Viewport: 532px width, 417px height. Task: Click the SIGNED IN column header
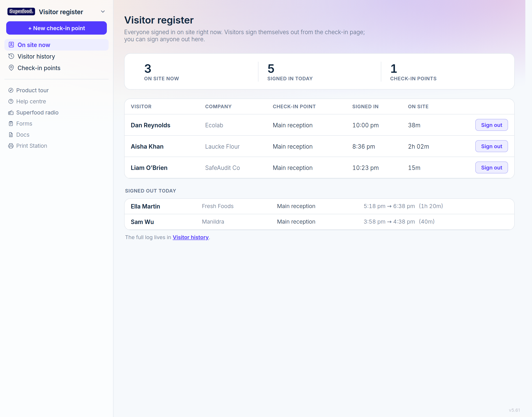click(365, 106)
